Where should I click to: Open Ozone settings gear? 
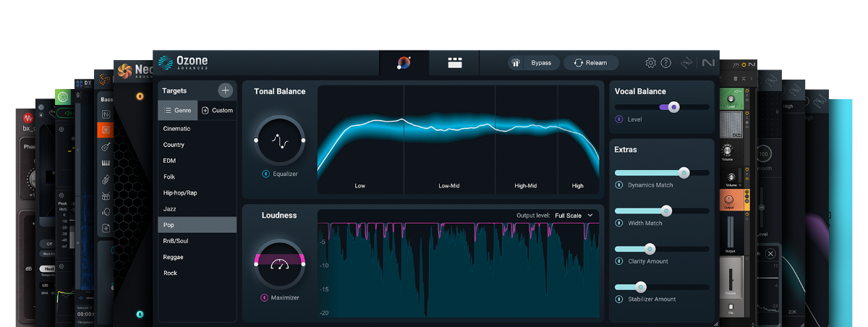tap(650, 63)
